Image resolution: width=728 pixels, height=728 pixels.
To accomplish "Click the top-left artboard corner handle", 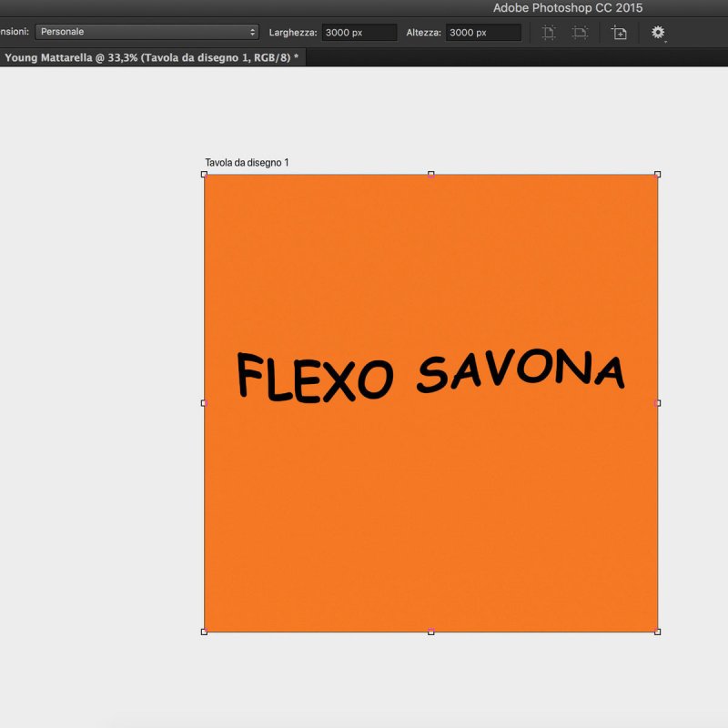I will pyautogui.click(x=204, y=174).
